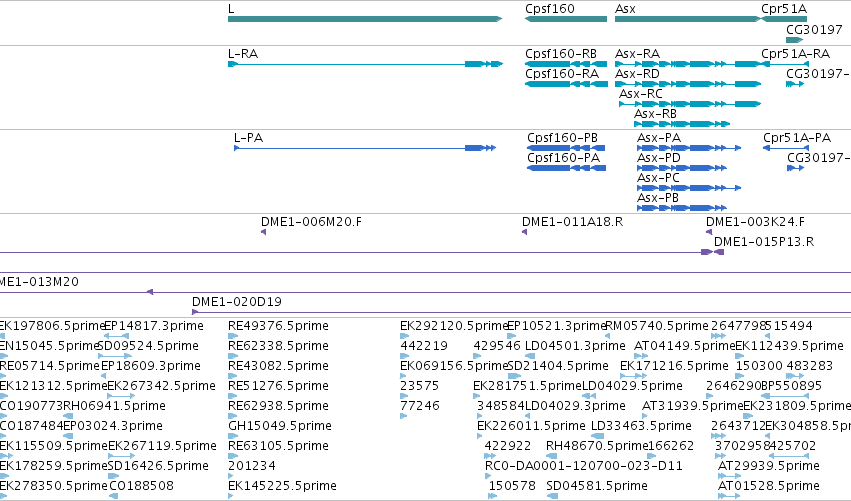Click EST LD04029.3prime
851x501 pixels.
click(x=575, y=406)
